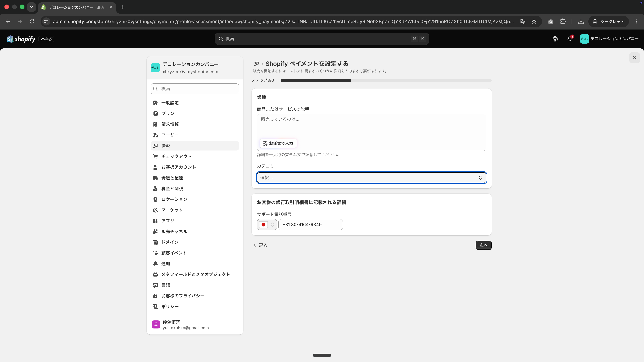The image size is (644, 362).
Task: Go to 請求情報 settings
Action: pyautogui.click(x=195, y=124)
